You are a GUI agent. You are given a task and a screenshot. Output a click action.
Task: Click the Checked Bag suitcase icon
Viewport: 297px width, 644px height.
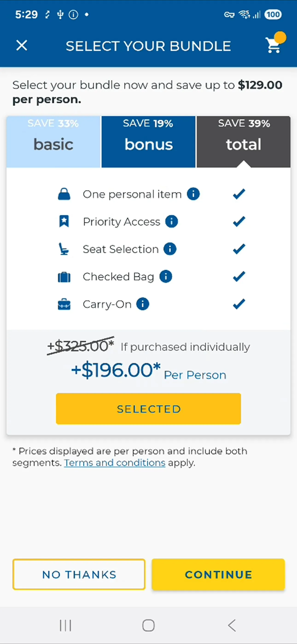point(64,277)
